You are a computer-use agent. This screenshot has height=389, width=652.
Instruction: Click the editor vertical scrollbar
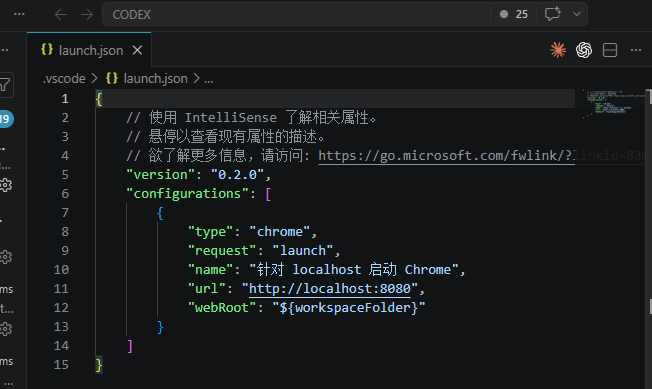click(x=648, y=239)
